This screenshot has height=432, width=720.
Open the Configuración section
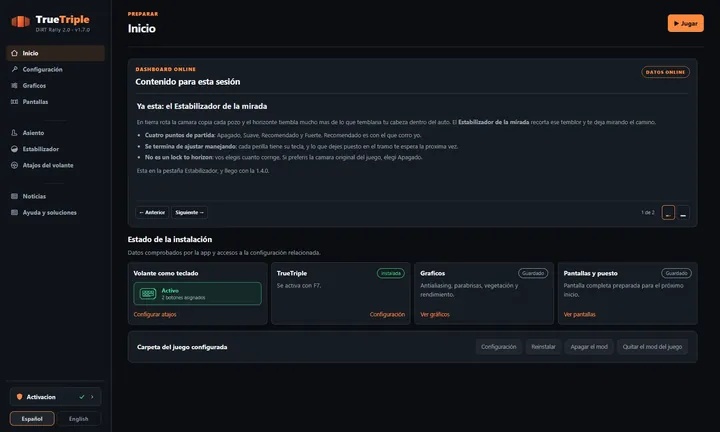click(55, 69)
